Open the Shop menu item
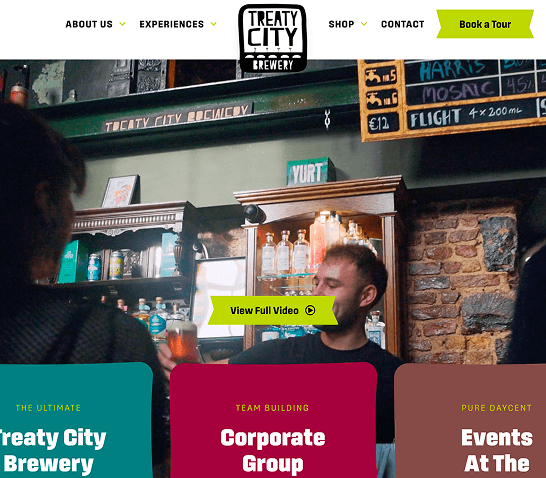 coord(341,24)
